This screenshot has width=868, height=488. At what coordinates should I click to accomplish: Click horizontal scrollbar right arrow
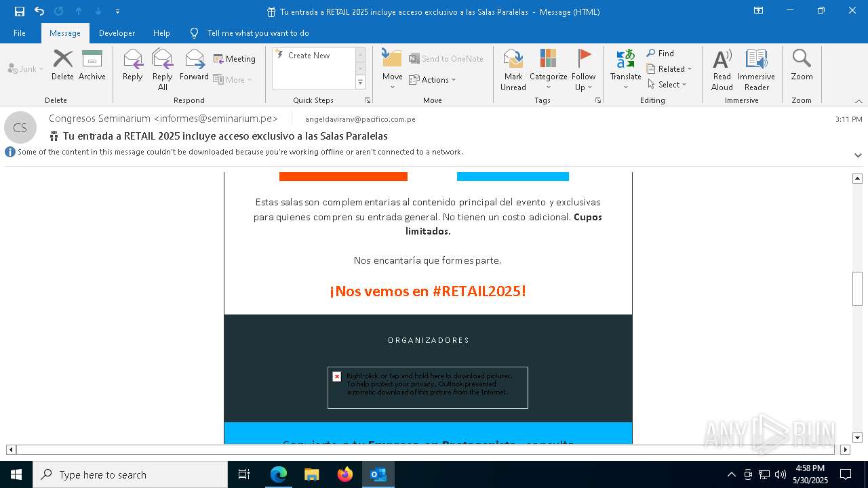pos(845,449)
